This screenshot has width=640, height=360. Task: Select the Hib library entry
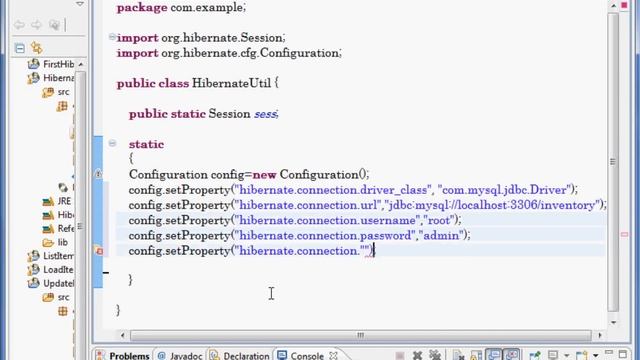58,215
